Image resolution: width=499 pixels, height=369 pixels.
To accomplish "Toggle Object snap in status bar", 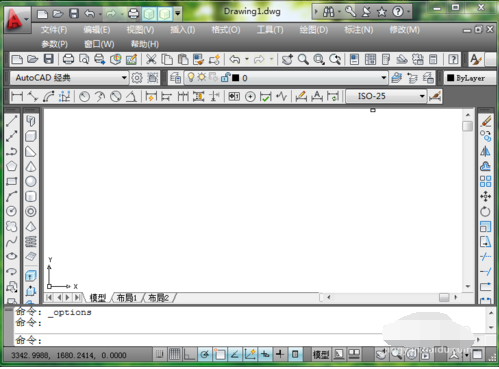I will [220, 354].
